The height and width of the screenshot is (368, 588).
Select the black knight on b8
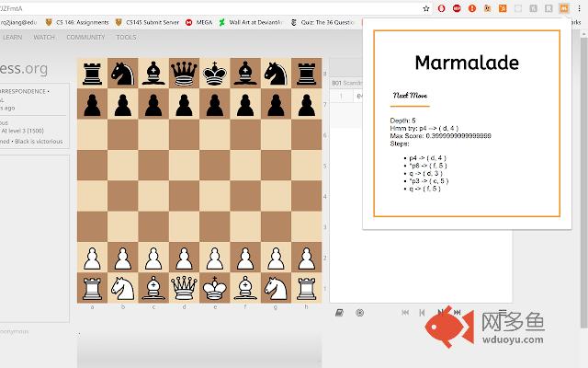coord(122,74)
